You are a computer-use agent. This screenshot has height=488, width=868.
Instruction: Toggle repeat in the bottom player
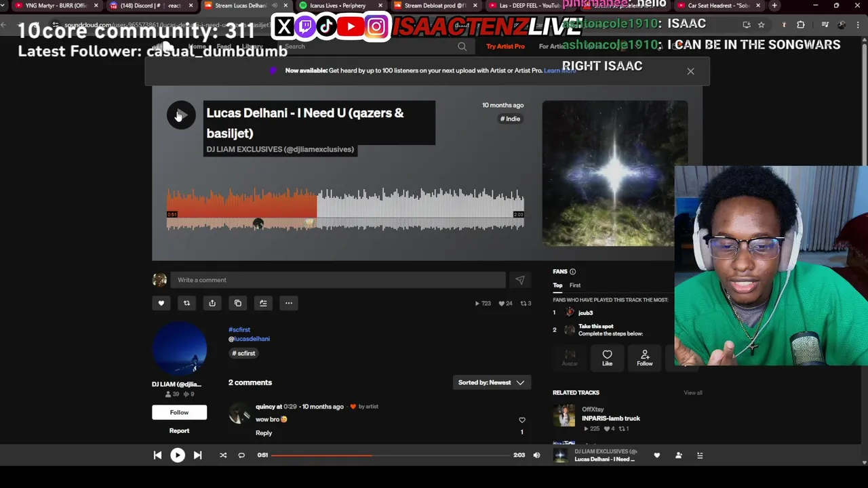point(241,455)
